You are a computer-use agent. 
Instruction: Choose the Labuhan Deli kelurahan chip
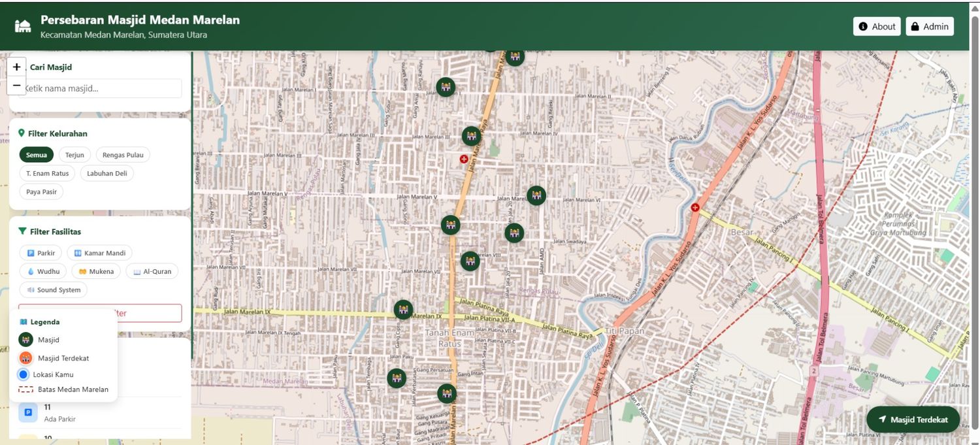tap(107, 173)
